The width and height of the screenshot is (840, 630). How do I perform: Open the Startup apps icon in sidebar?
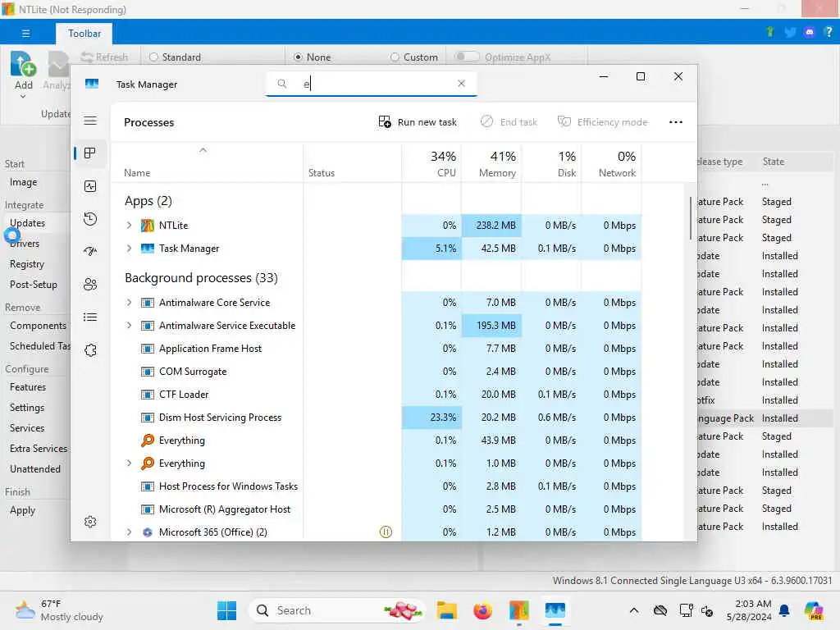90,251
